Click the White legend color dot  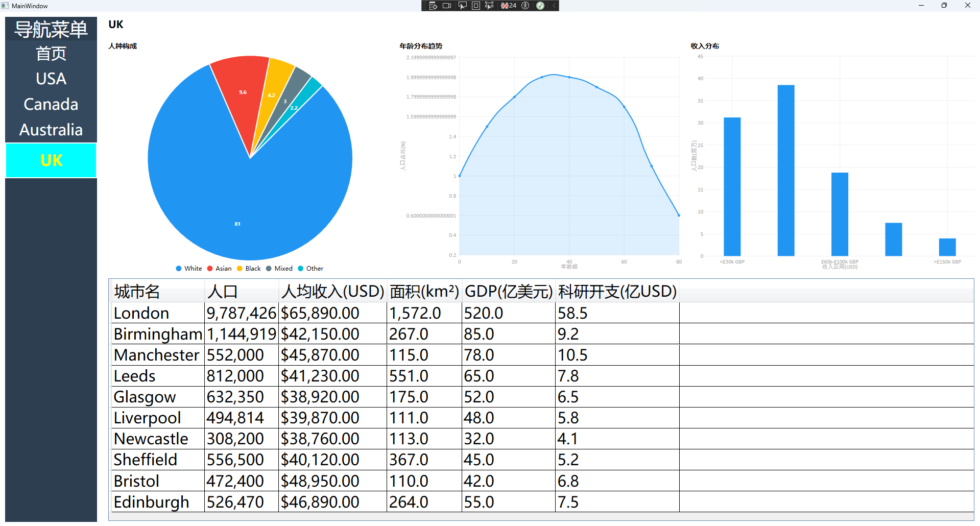click(179, 269)
